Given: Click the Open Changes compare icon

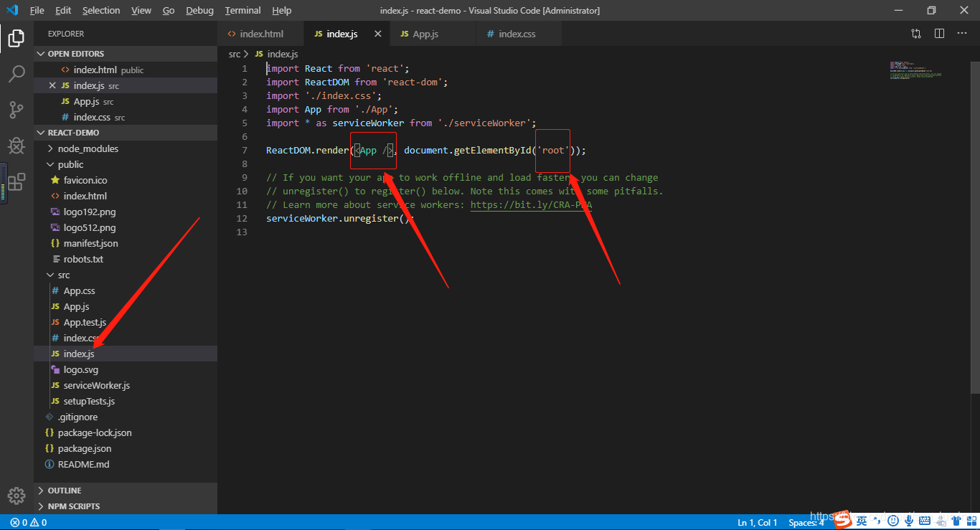Looking at the screenshot, I should pos(916,34).
